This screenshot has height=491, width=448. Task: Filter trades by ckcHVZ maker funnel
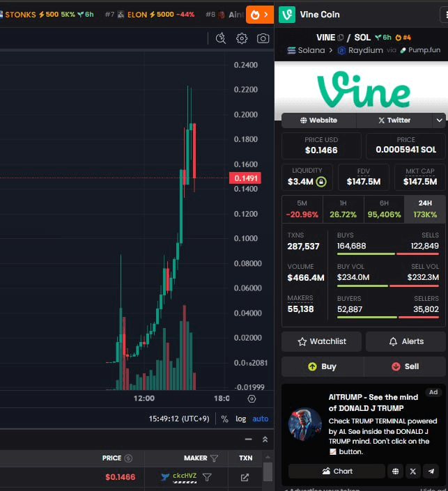tap(207, 477)
